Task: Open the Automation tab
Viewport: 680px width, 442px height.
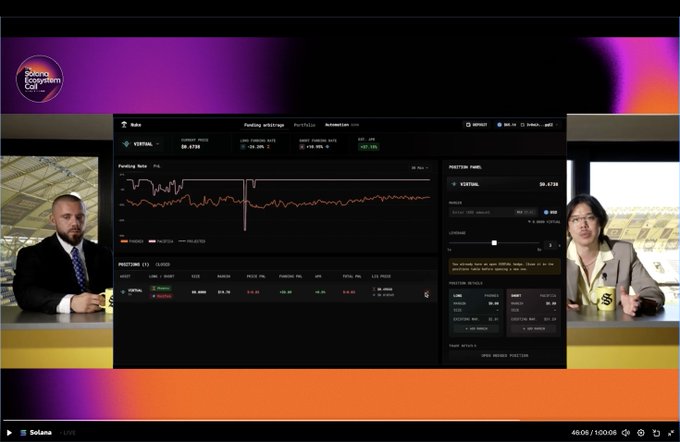Action: point(337,125)
